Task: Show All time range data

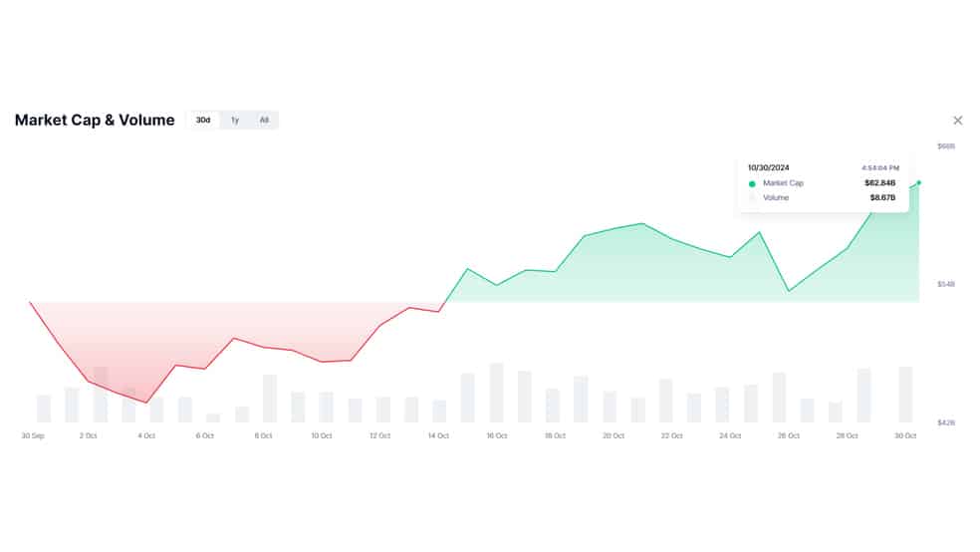Action: click(x=264, y=120)
